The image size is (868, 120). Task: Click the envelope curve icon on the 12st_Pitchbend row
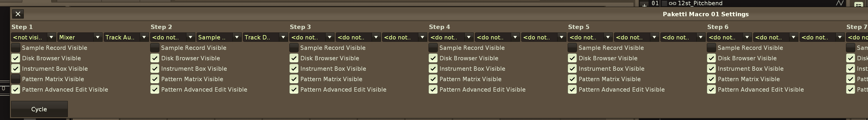[839, 3]
